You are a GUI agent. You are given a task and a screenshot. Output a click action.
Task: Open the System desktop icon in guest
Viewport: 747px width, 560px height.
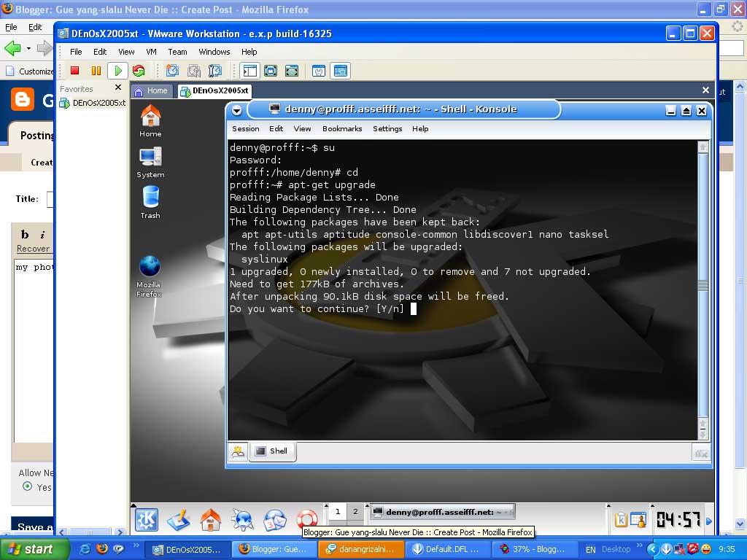(150, 162)
